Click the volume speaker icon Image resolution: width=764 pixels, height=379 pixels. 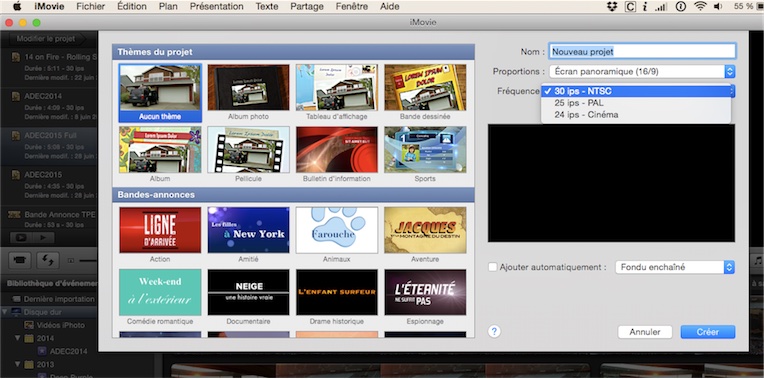[718, 6]
